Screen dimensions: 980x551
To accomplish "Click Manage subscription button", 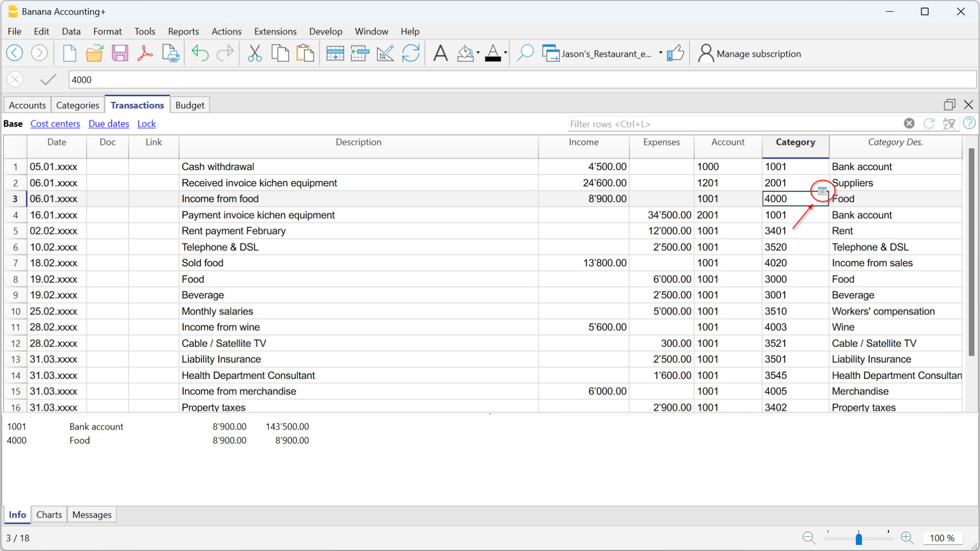I will click(750, 54).
